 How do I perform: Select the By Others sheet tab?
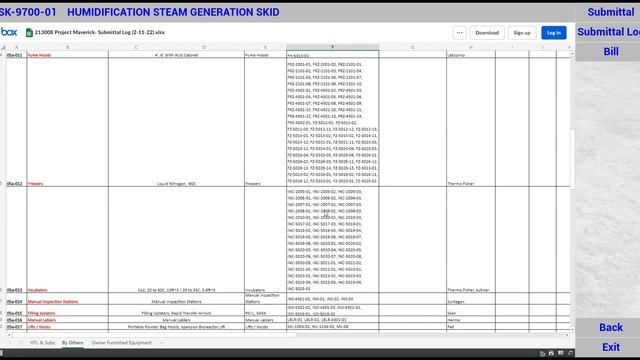tap(73, 343)
